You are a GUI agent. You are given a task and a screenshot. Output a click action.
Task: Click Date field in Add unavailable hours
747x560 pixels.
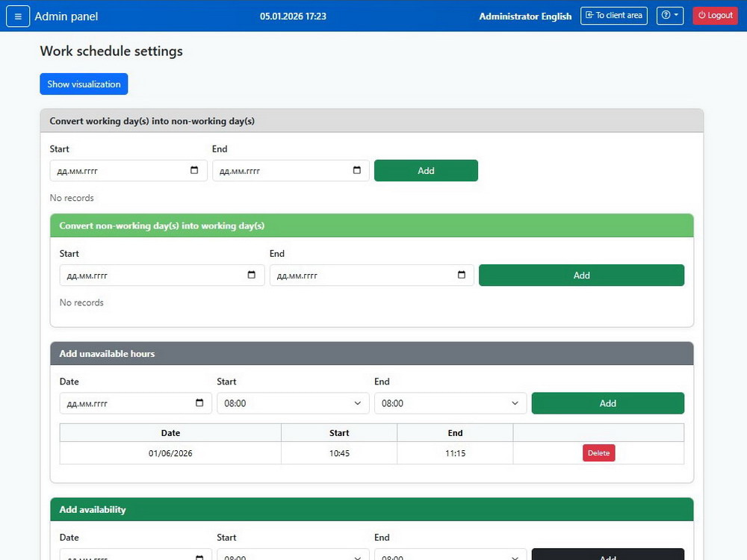click(135, 403)
